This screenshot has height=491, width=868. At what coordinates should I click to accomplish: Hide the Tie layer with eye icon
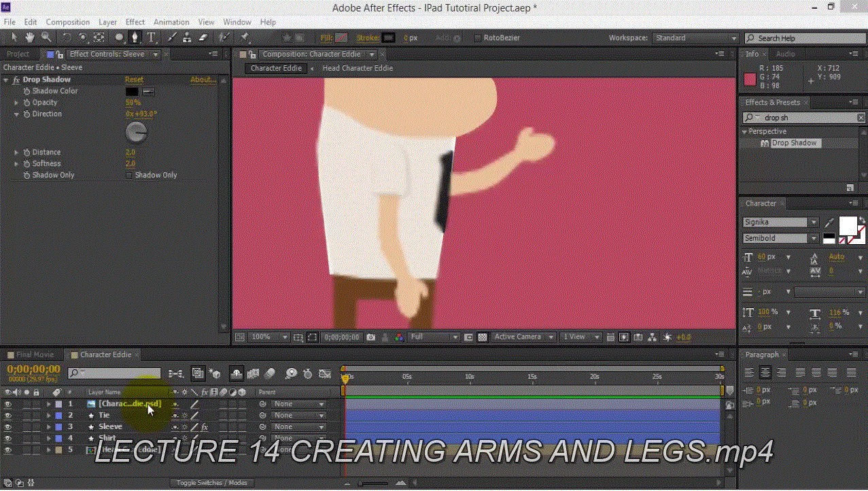[x=8, y=416]
